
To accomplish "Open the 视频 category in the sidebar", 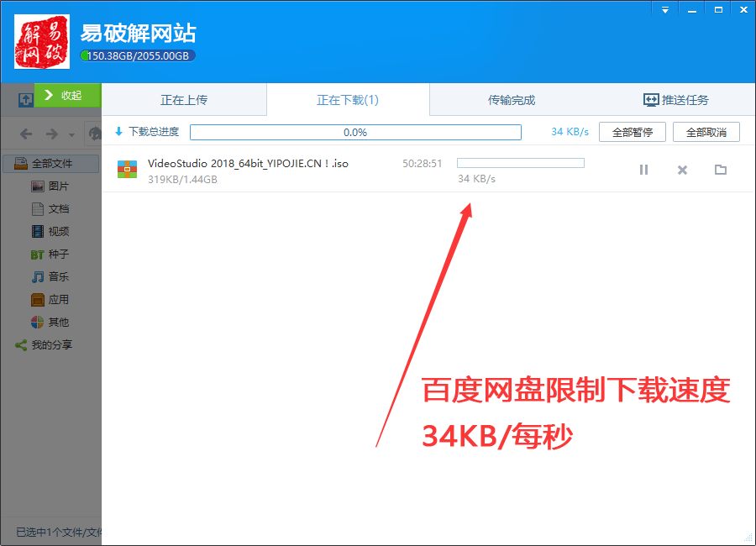I will point(58,231).
